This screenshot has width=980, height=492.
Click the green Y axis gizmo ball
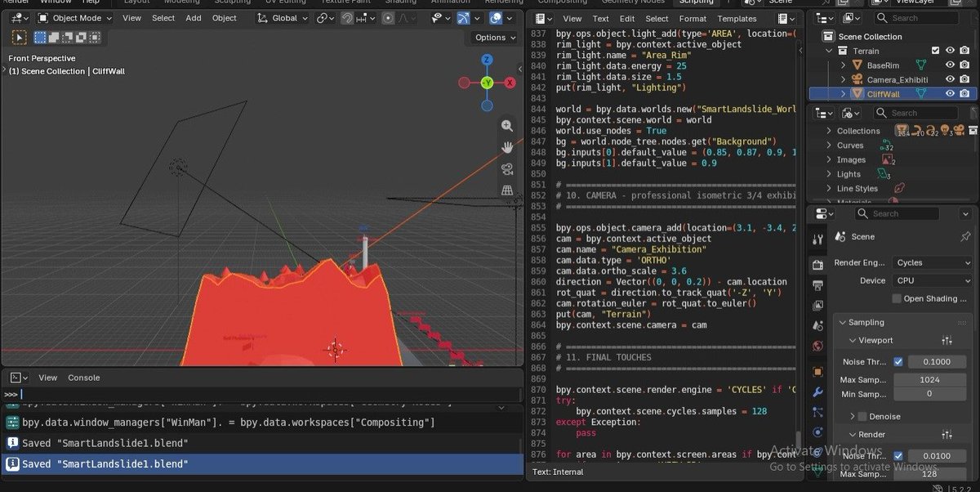487,83
